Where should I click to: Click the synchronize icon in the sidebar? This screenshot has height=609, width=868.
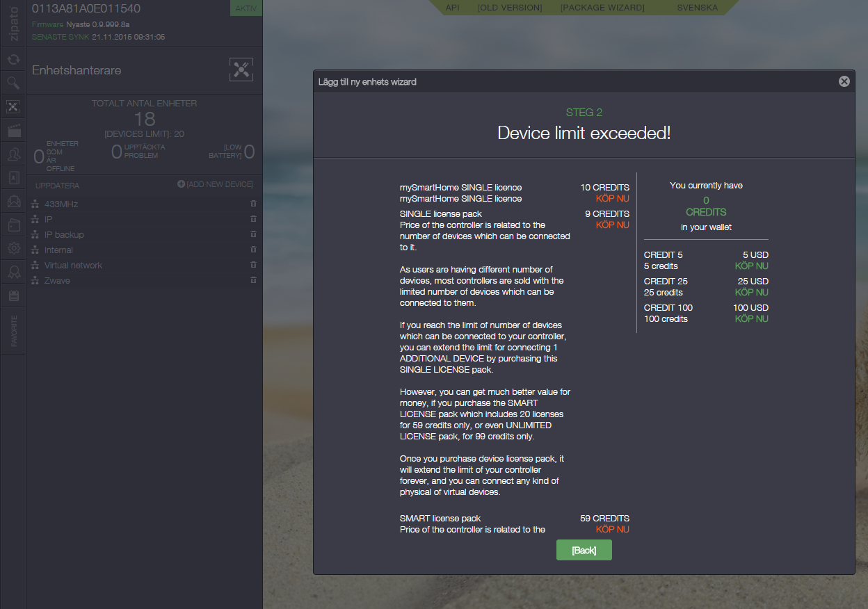[13, 60]
